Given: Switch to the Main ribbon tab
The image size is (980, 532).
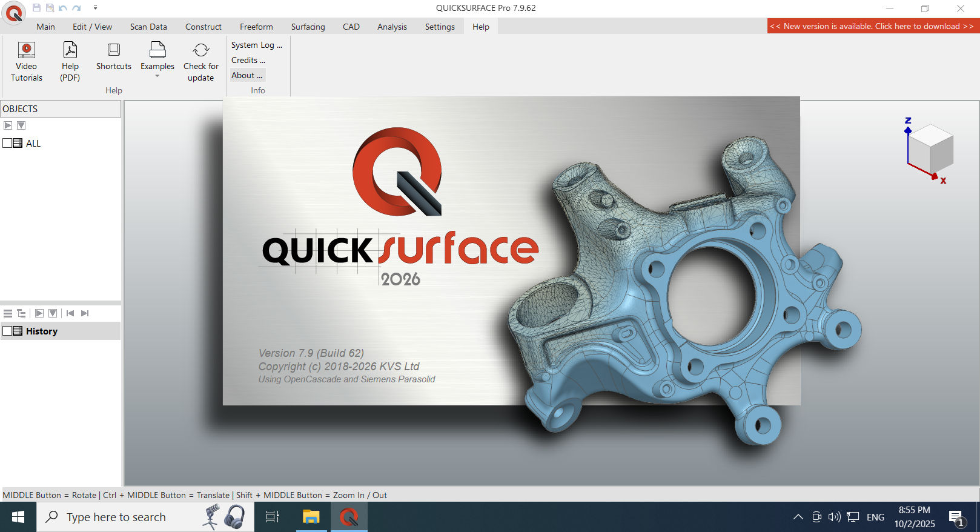Looking at the screenshot, I should 45,27.
